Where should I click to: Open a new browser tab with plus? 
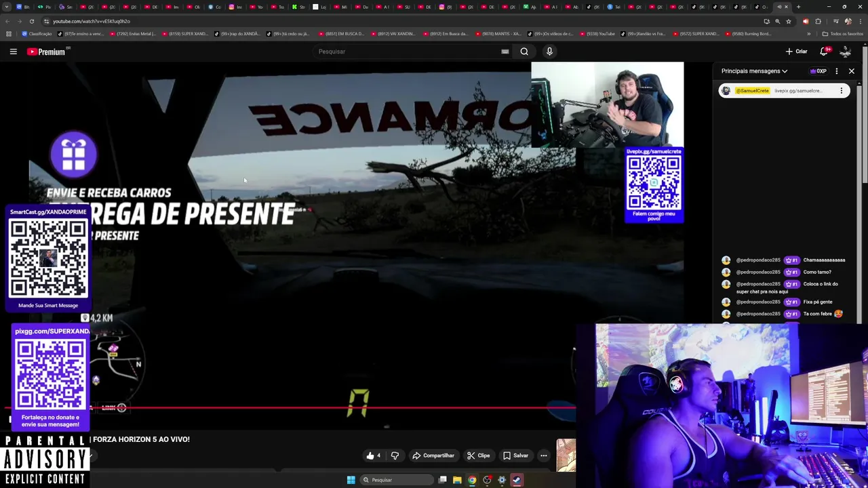pyautogui.click(x=798, y=7)
